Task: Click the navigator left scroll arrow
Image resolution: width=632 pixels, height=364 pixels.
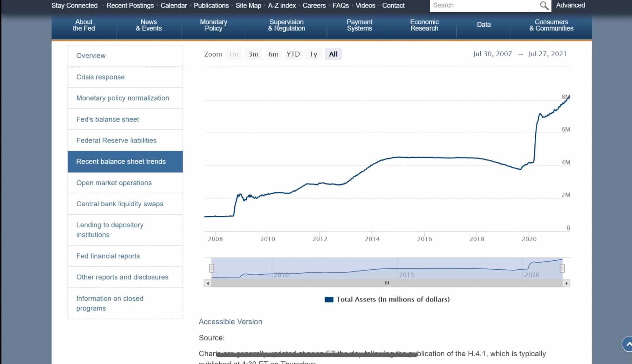Action: coord(208,283)
